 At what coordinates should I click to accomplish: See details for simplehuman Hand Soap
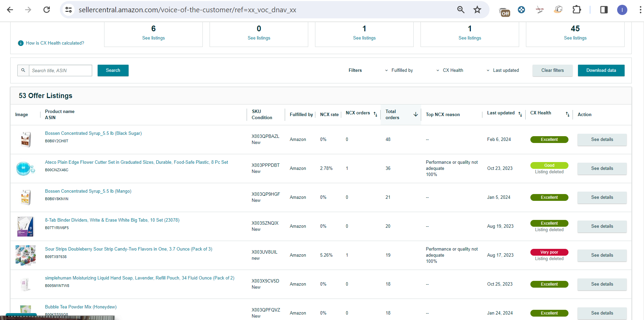click(x=602, y=284)
